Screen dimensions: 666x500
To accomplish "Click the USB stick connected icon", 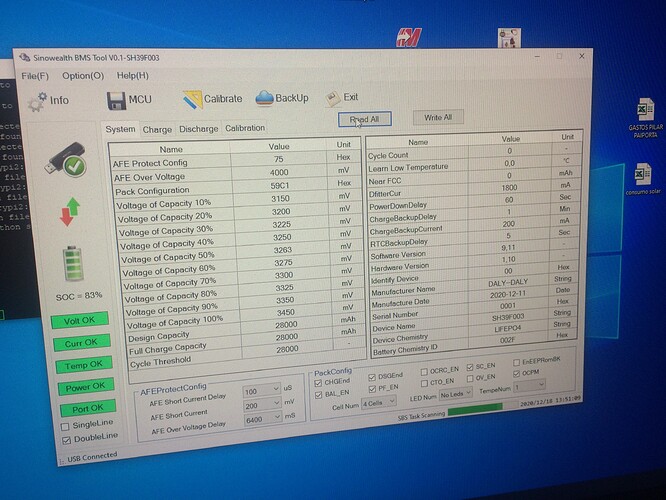I will (x=65, y=159).
